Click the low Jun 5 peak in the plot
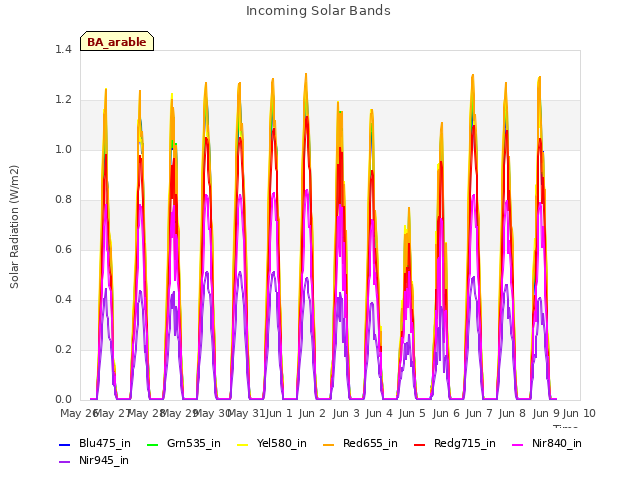640x480 pixels. (x=409, y=208)
